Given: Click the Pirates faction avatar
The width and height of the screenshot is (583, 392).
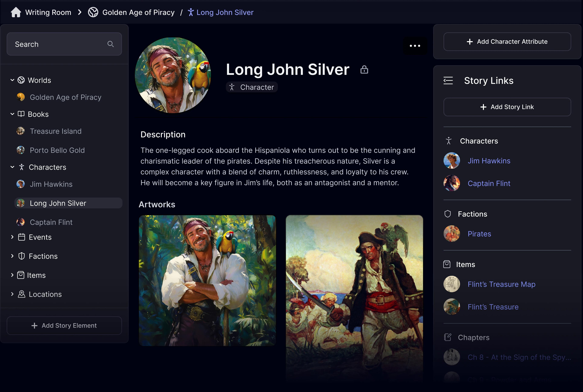Looking at the screenshot, I should coord(451,234).
